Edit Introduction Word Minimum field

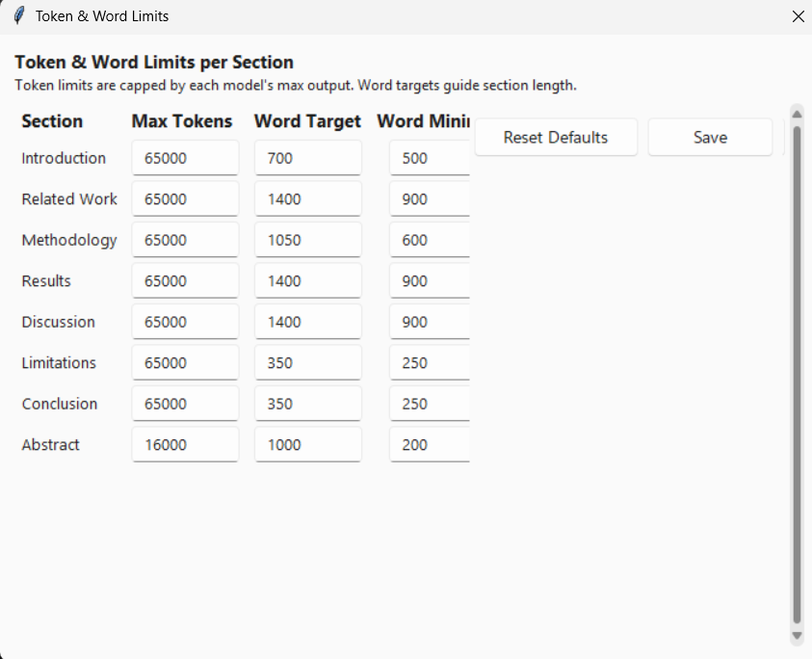430,158
